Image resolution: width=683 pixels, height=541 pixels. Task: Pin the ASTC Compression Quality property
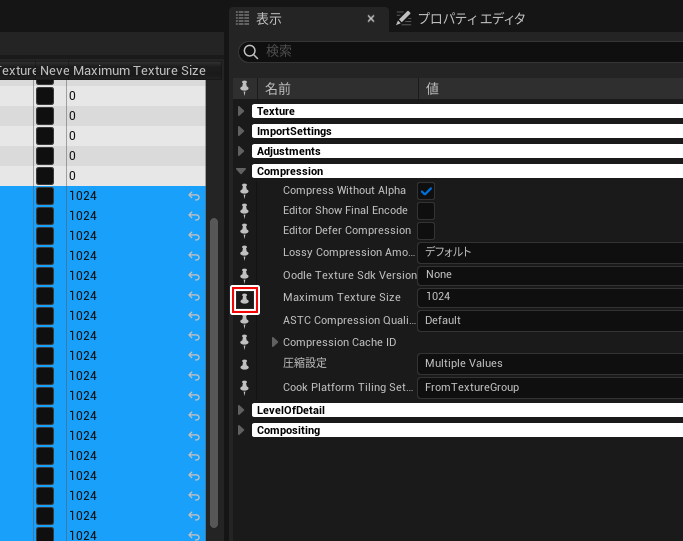coord(245,320)
